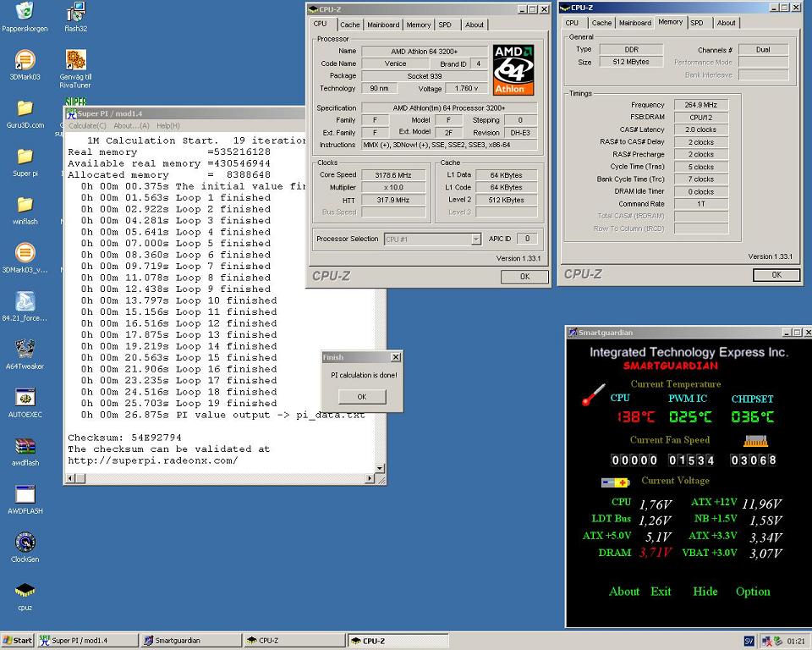
Task: Open AUTOEXEC file icon
Action: click(25, 397)
